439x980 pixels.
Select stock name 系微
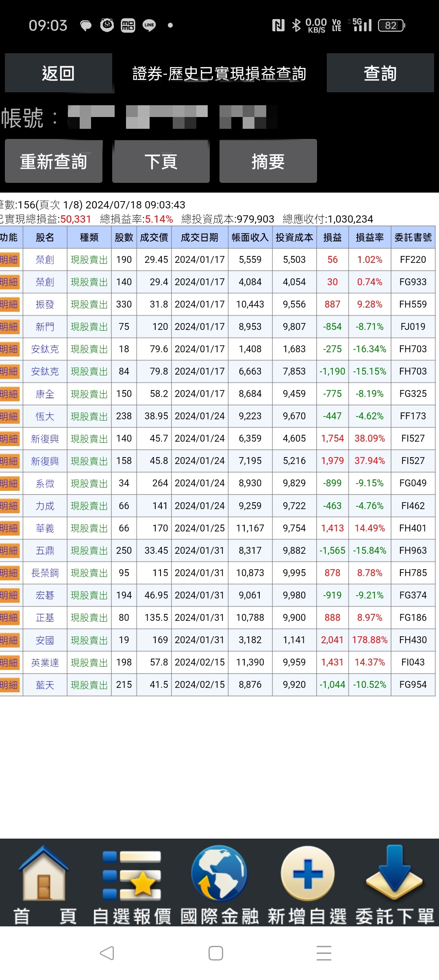pos(45,483)
